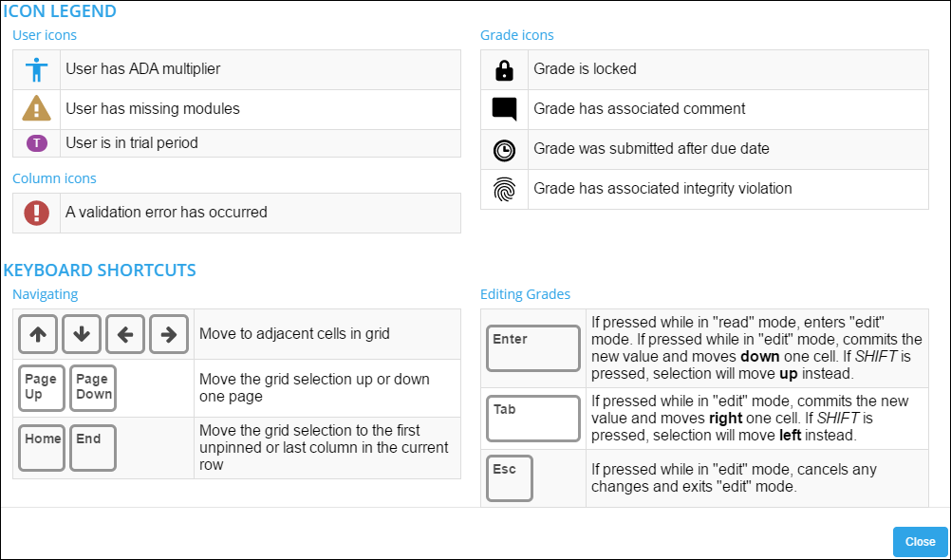The image size is (951, 560).
Task: Click the ADA multiplier user icon
Action: pyautogui.click(x=36, y=69)
